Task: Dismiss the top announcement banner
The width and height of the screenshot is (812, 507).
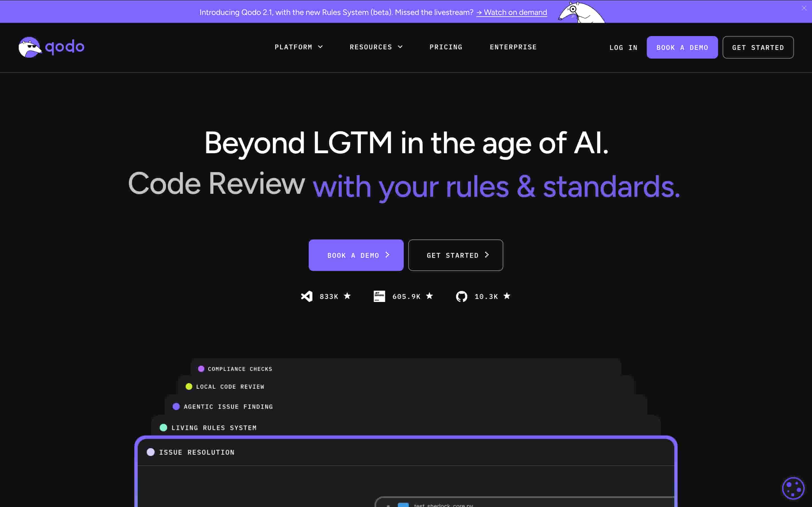Action: 804,8
